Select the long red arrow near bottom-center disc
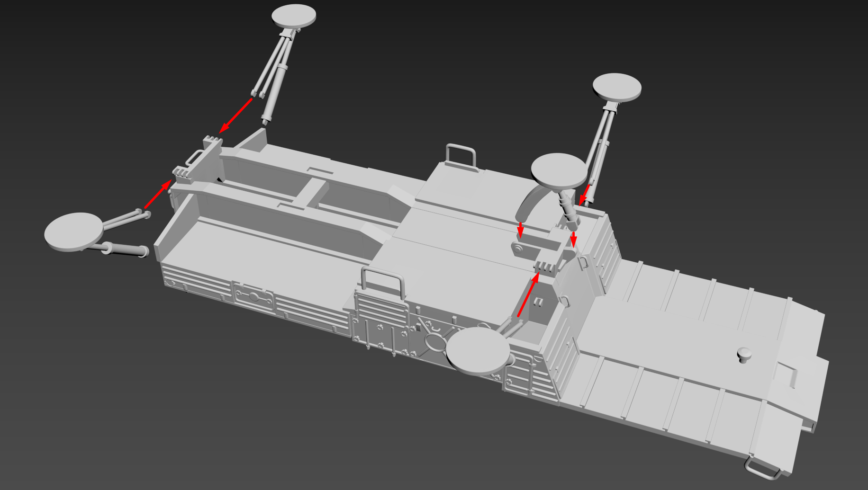 coord(528,295)
